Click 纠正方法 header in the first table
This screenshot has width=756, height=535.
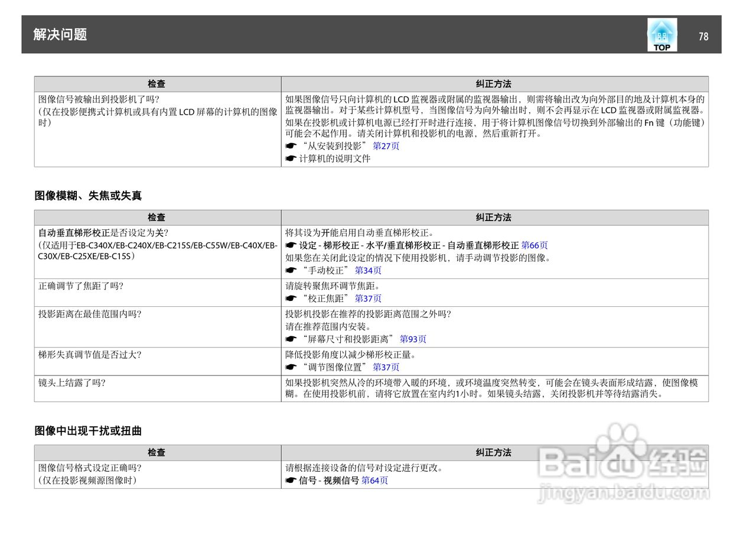[x=494, y=84]
